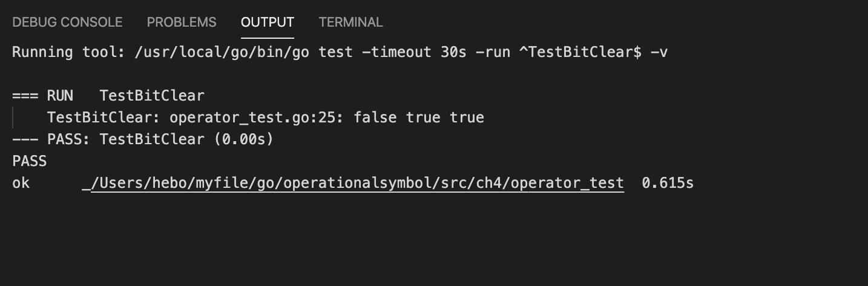Click the "=== RUN" marker text

42,96
